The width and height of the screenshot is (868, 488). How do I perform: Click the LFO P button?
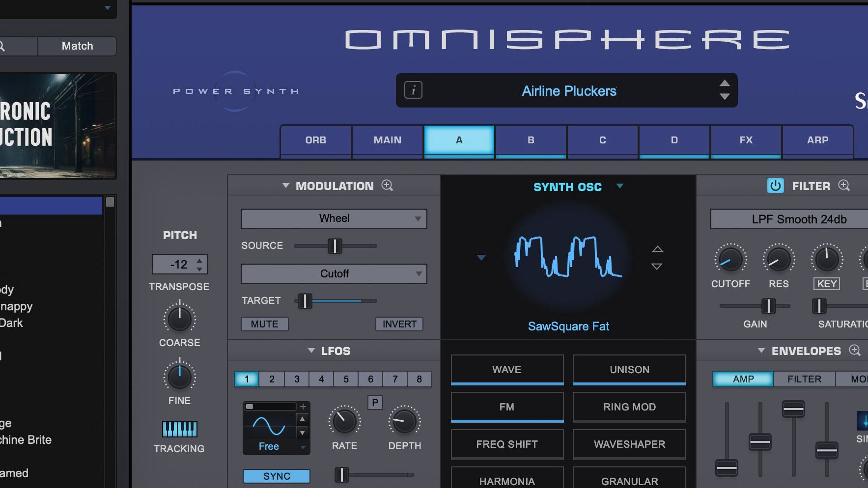(375, 403)
